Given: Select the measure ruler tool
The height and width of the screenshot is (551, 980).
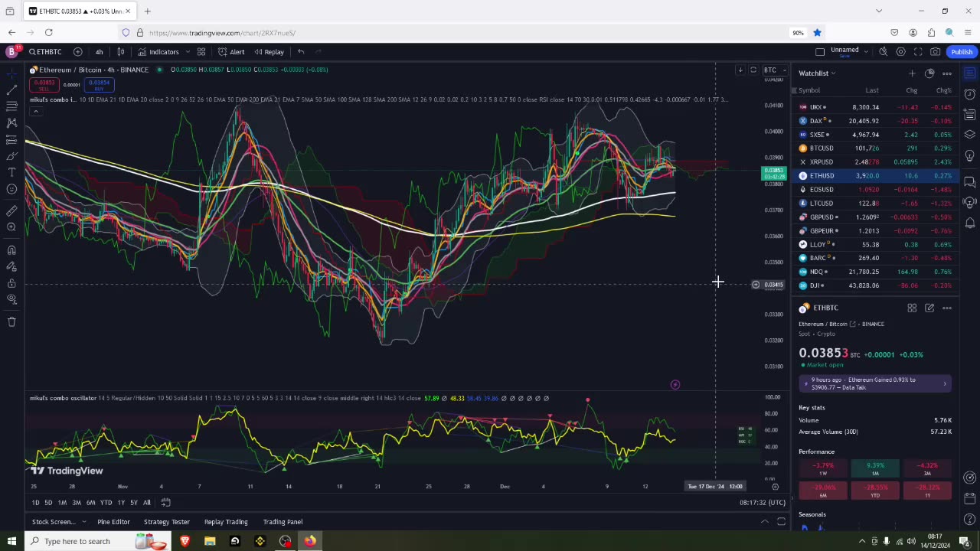Looking at the screenshot, I should click(x=11, y=210).
